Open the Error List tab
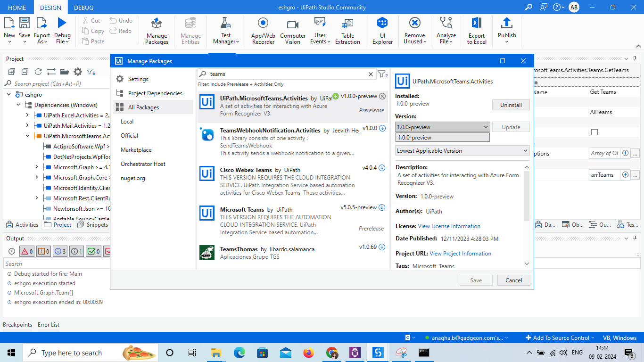This screenshot has width=644, height=362. coord(49,325)
